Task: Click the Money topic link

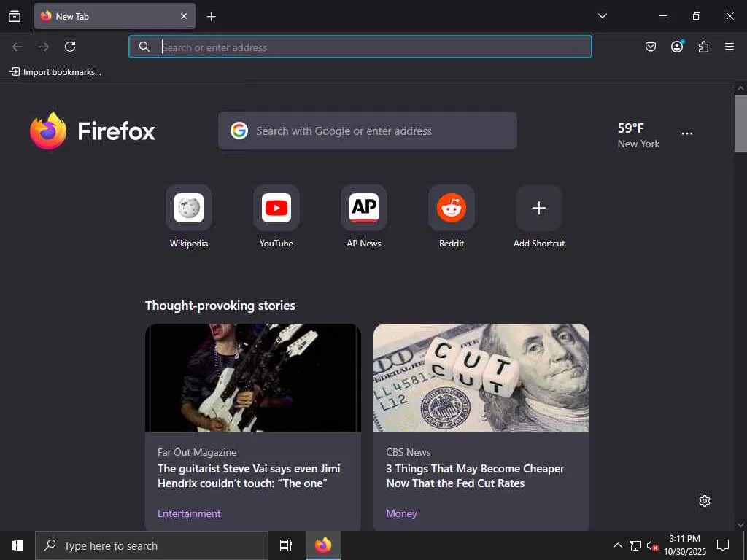Action: pos(402,513)
